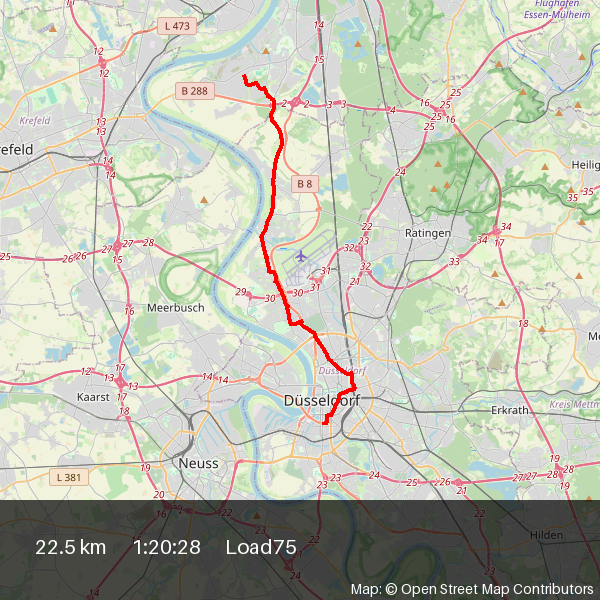Click the Load 75 training stat
The image size is (600, 600).
[261, 547]
